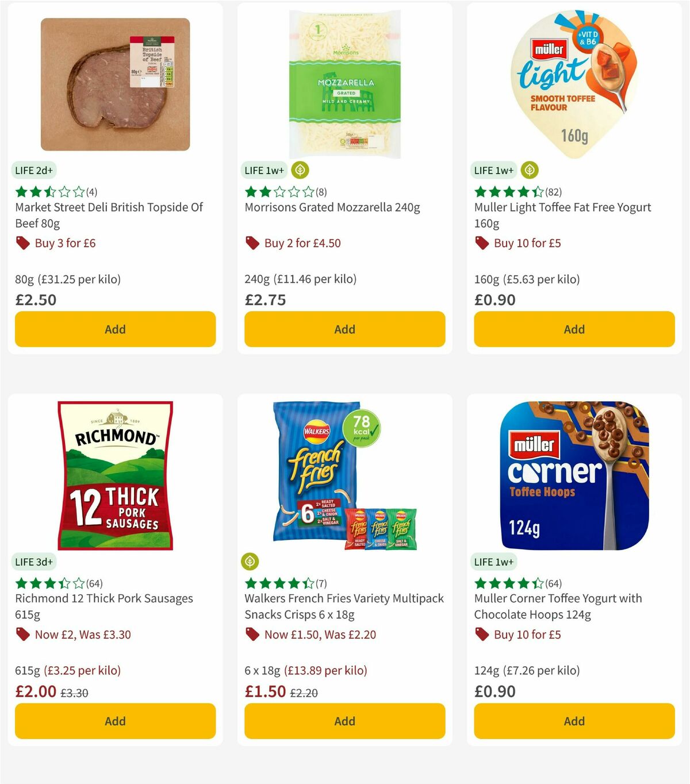The height and width of the screenshot is (784, 690).
Task: Add Market Street Deli Topside Of Beef to basket
Action: [x=115, y=329]
